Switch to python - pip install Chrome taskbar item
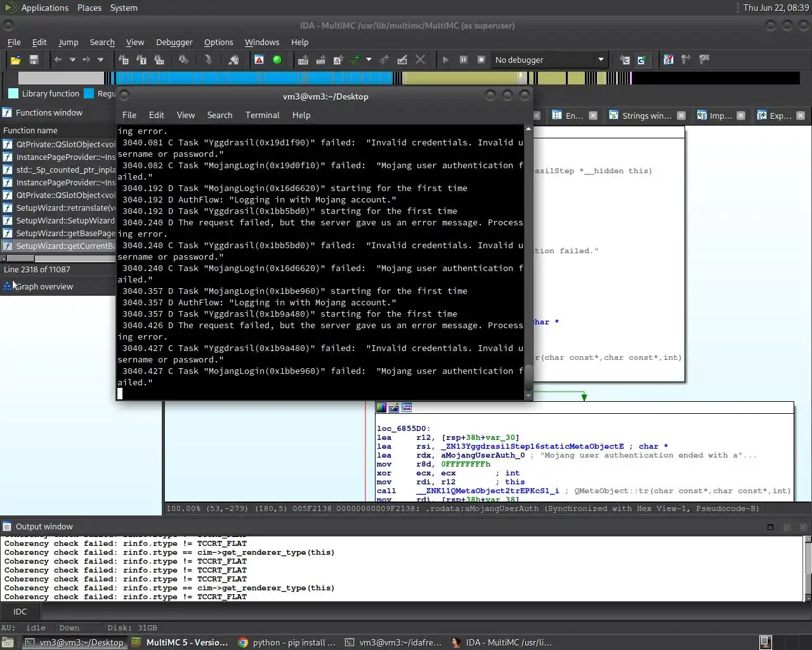This screenshot has height=650, width=812. point(287,642)
